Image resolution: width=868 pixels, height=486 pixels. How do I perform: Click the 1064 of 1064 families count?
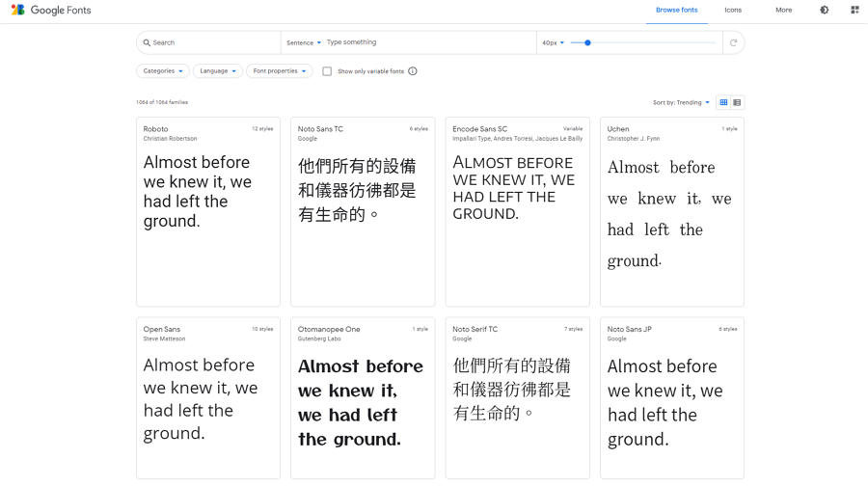pos(162,102)
